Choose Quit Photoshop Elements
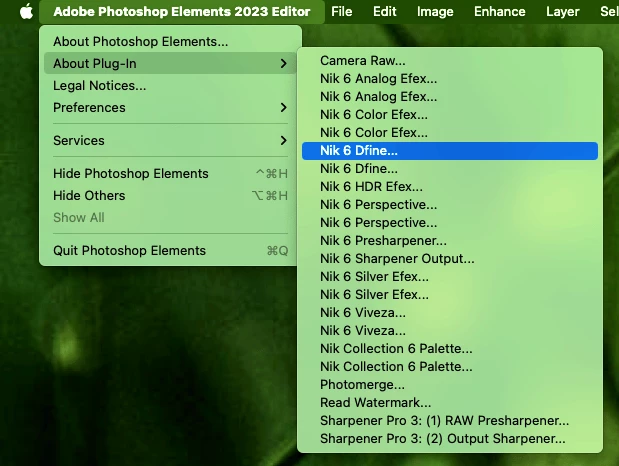Screen dimensions: 619x466 (170, 250)
